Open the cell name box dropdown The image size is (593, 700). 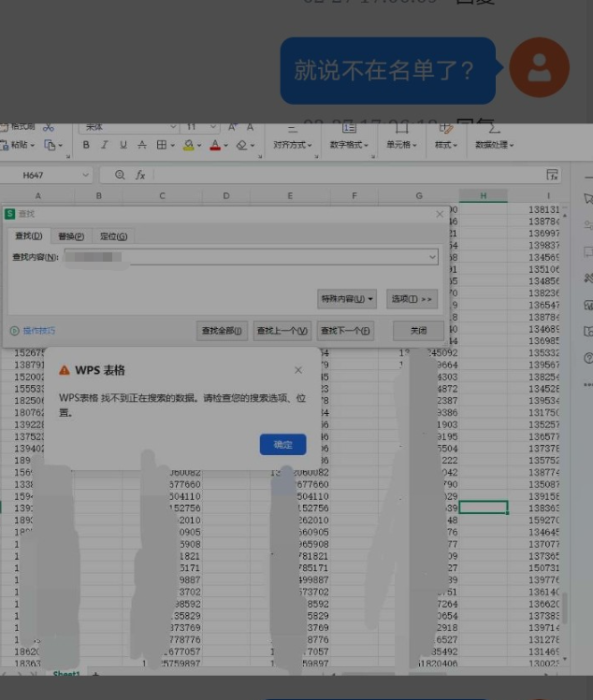coord(86,175)
